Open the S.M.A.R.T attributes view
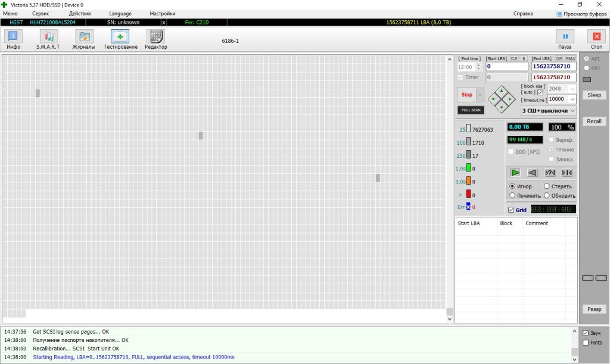Screen dimensions: 610x364 pyautogui.click(x=48, y=40)
